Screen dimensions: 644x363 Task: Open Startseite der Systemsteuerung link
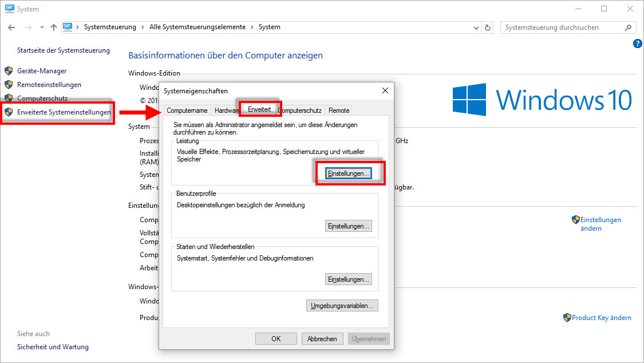[64, 50]
